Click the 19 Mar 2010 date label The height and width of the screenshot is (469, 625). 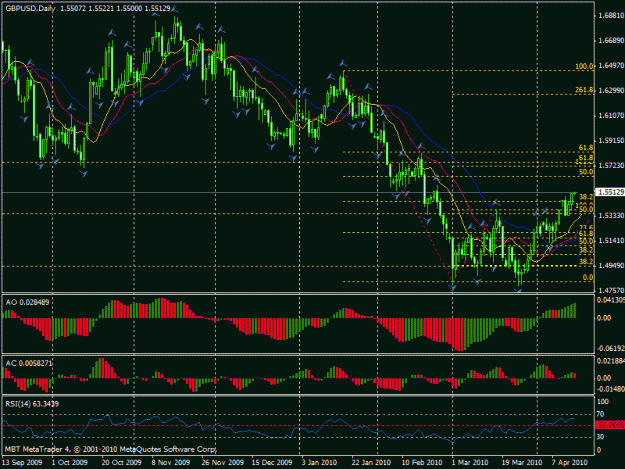522,462
